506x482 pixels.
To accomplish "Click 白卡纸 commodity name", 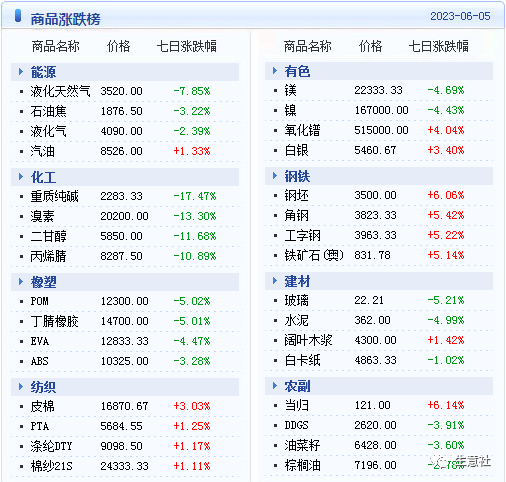I will 302,360.
